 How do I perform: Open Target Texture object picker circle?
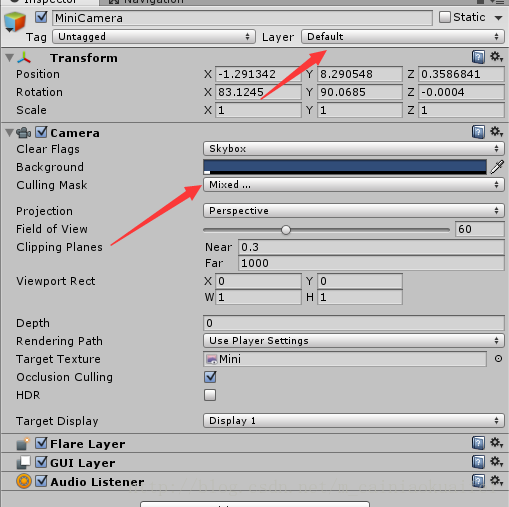tap(498, 359)
